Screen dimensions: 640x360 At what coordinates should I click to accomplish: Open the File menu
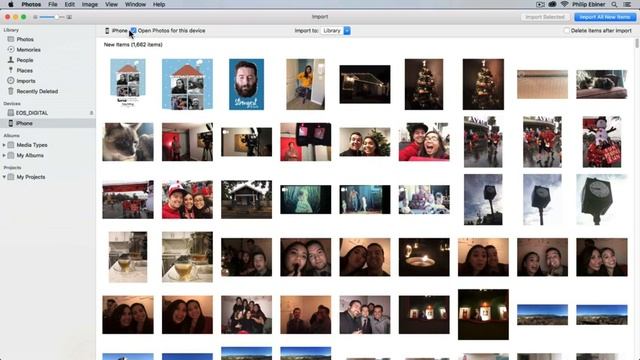point(53,4)
